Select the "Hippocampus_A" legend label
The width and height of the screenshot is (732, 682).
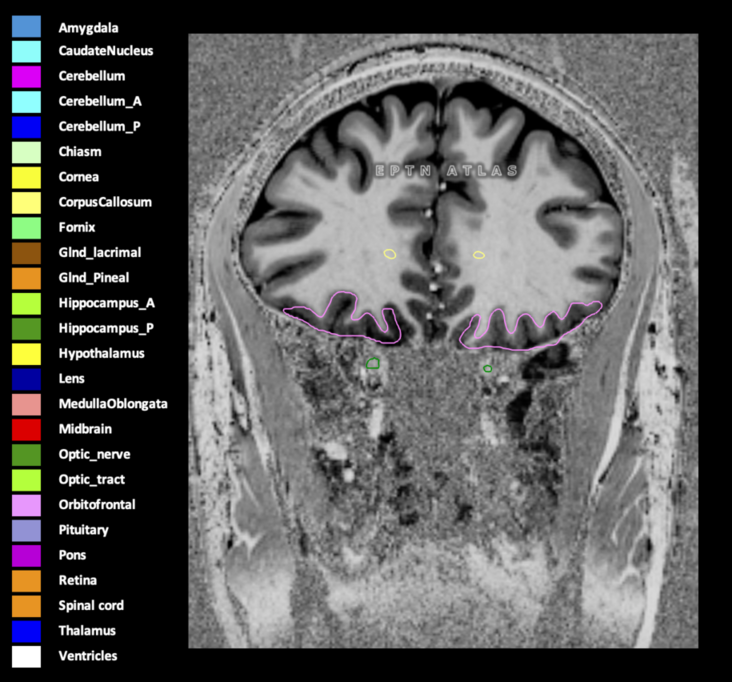tap(106, 303)
